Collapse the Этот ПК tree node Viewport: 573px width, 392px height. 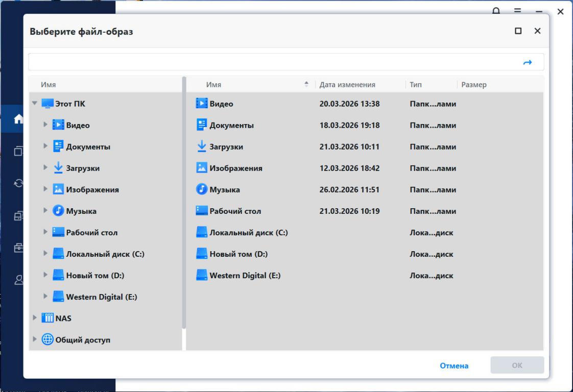[35, 104]
